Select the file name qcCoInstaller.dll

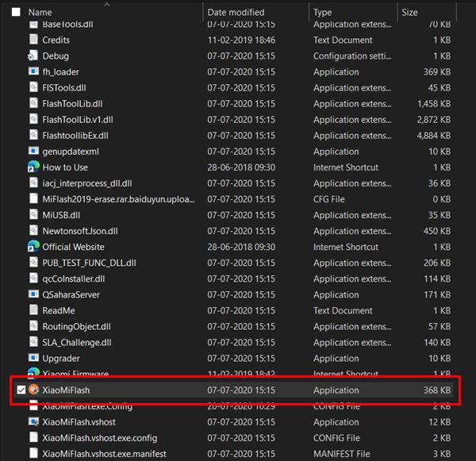[x=74, y=279]
